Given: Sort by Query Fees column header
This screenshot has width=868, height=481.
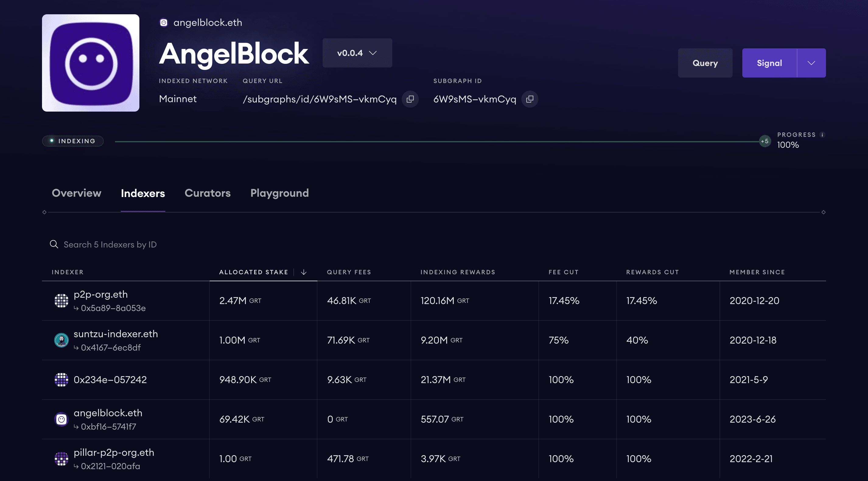Looking at the screenshot, I should 349,272.
